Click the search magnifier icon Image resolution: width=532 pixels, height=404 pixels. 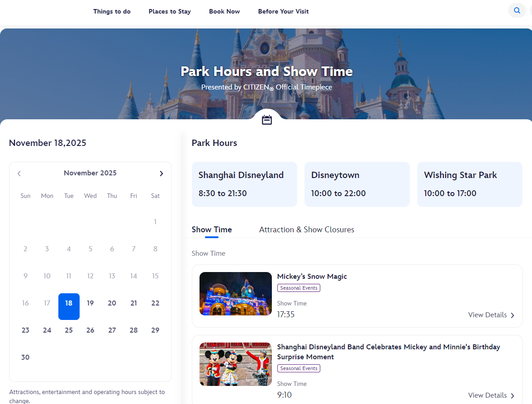(x=517, y=11)
